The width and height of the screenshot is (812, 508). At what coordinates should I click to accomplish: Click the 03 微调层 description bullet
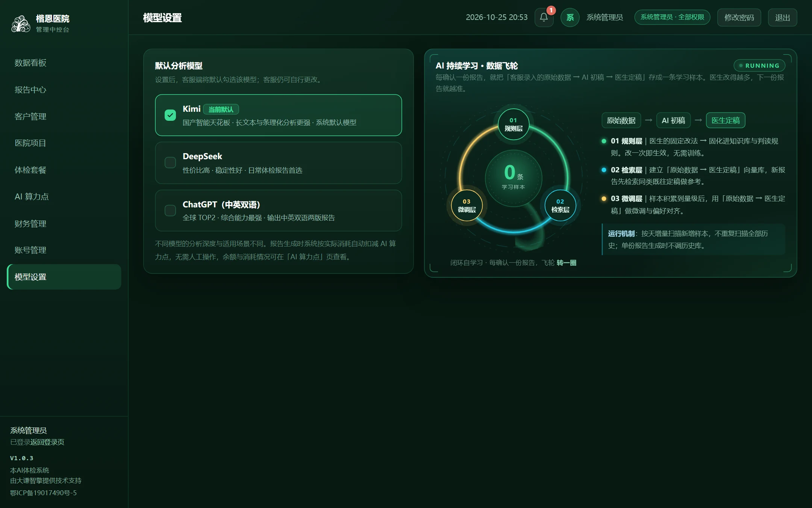[694, 205]
